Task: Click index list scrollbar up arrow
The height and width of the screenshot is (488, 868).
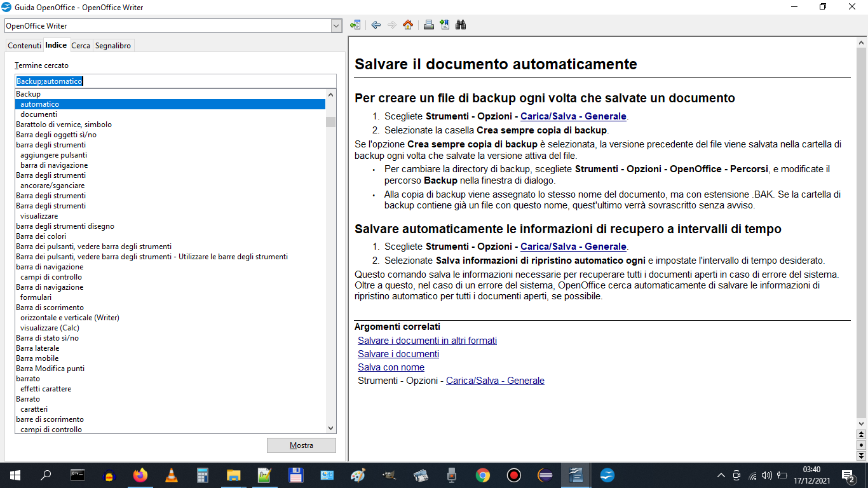Action: tap(330, 94)
